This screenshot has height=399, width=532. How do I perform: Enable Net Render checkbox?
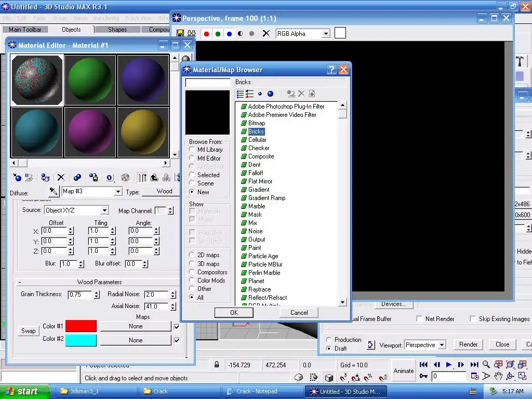(419, 318)
